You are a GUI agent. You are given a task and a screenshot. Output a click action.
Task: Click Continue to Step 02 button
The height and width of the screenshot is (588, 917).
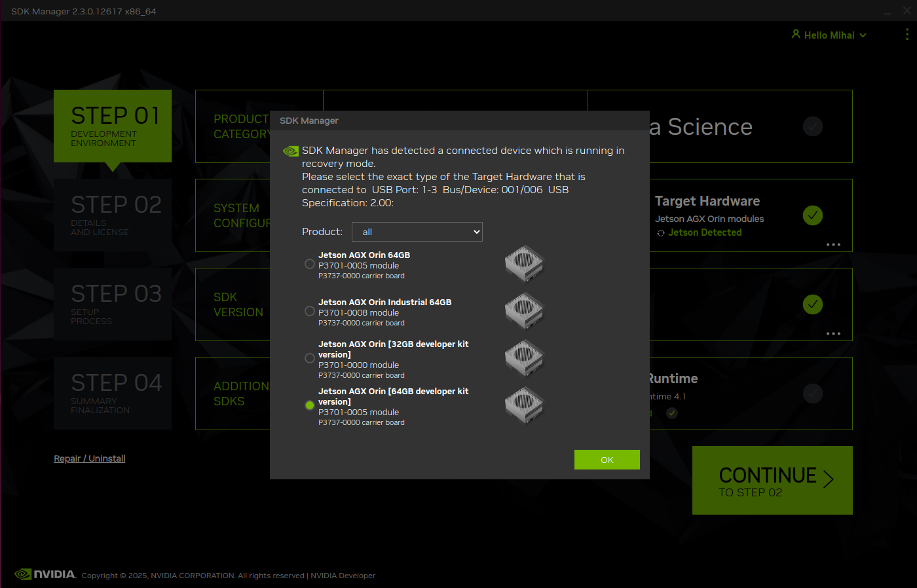pyautogui.click(x=772, y=481)
